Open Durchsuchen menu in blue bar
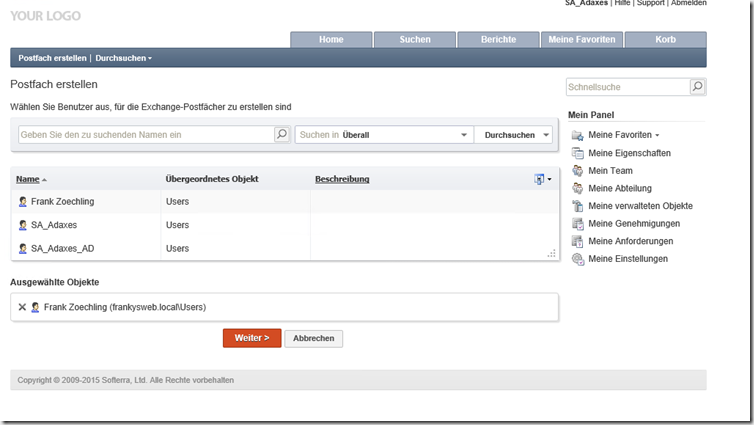The width and height of the screenshot is (754, 425). point(123,58)
